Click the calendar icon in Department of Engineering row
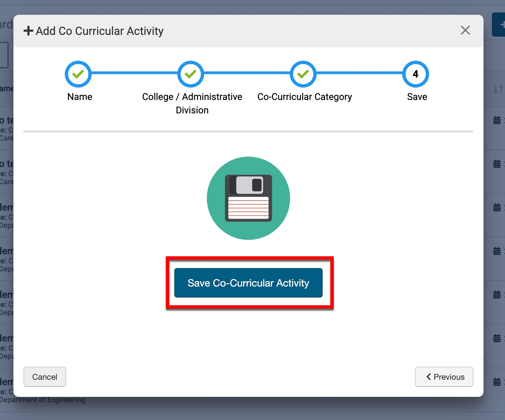The height and width of the screenshot is (420, 505). [x=497, y=382]
